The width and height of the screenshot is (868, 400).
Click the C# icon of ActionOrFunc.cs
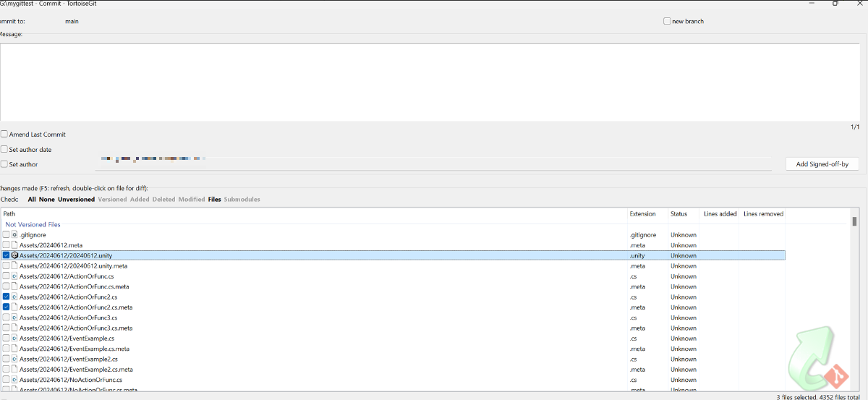pos(14,276)
